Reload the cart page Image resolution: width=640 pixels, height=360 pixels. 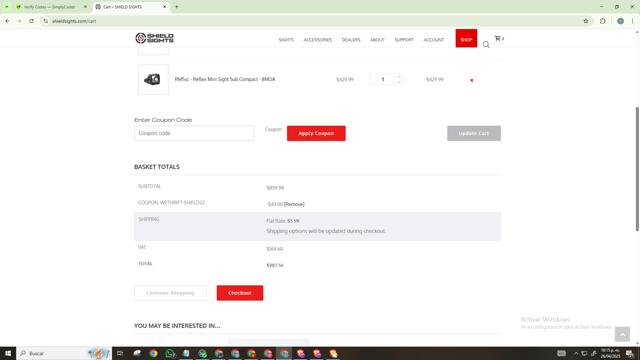[x=31, y=21]
